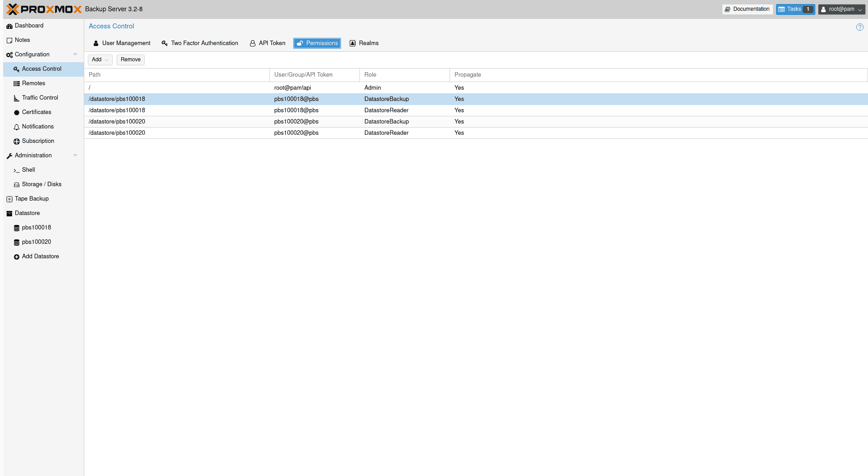
Task: Switch to the Realms tab
Action: (x=364, y=43)
